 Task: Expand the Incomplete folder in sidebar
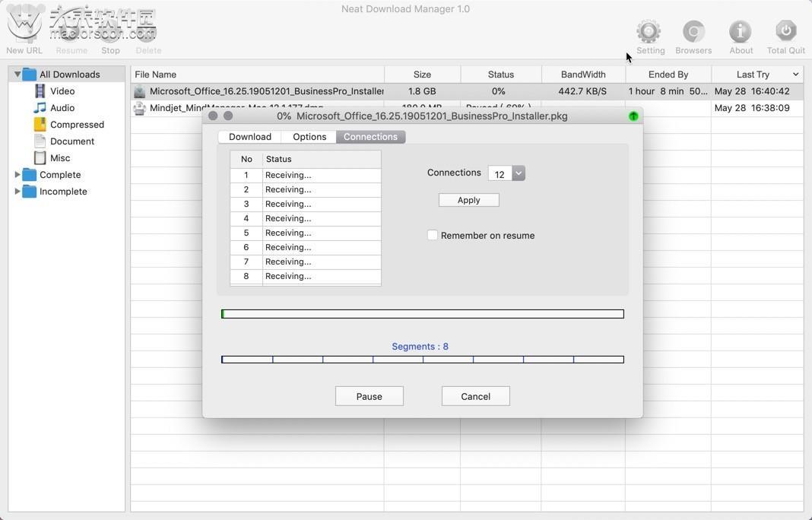[x=17, y=191]
